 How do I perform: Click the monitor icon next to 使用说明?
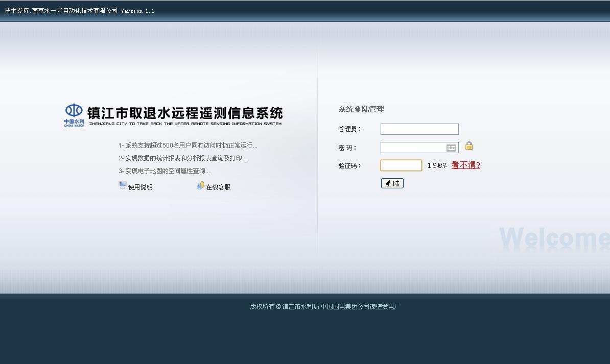123,185
